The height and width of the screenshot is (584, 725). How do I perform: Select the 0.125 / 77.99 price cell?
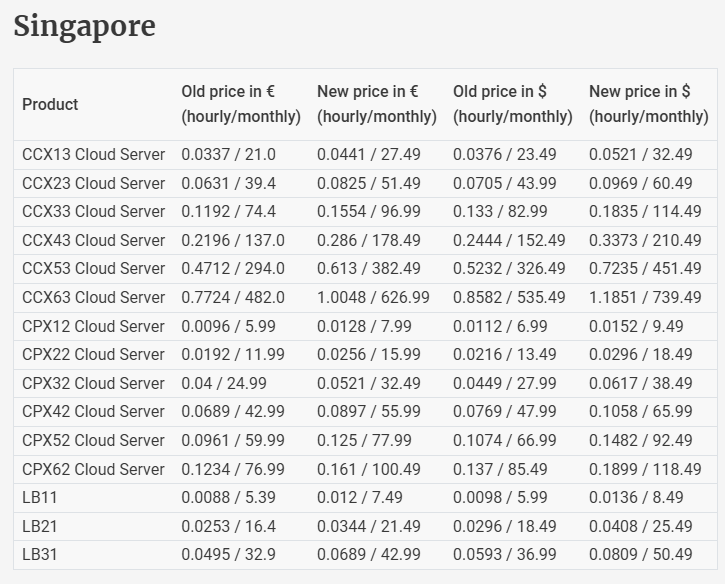[364, 440]
